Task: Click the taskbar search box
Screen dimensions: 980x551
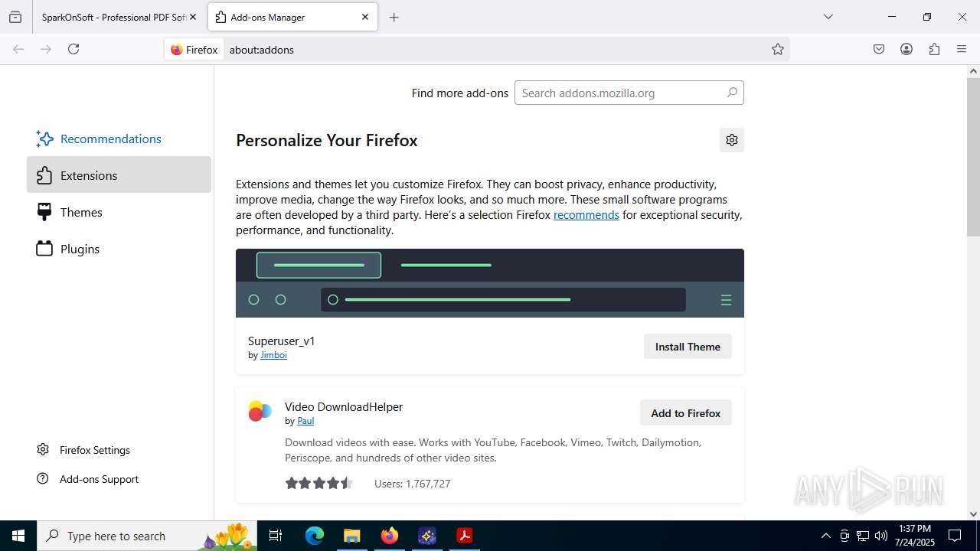Action: pos(148,536)
